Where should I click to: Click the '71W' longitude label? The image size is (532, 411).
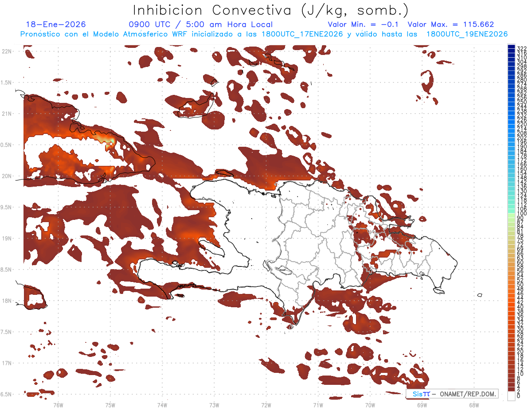tap(318, 405)
